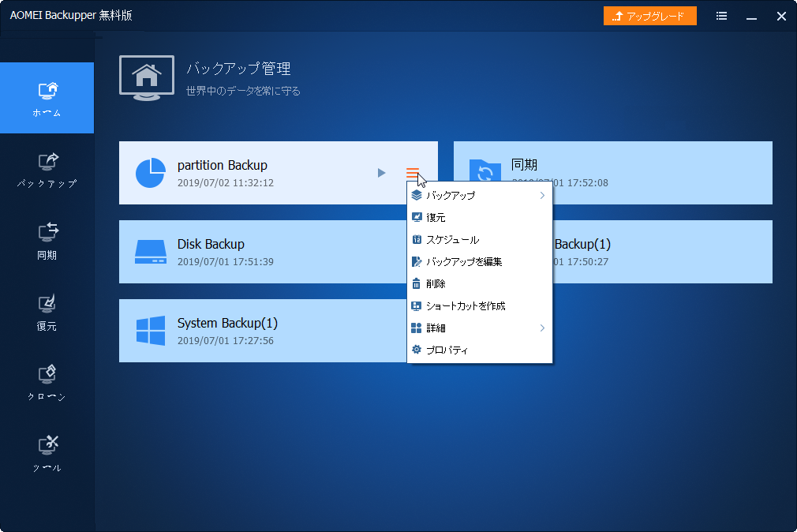Click the edit icon next to バックアップを編集
797x532 pixels.
click(x=417, y=261)
